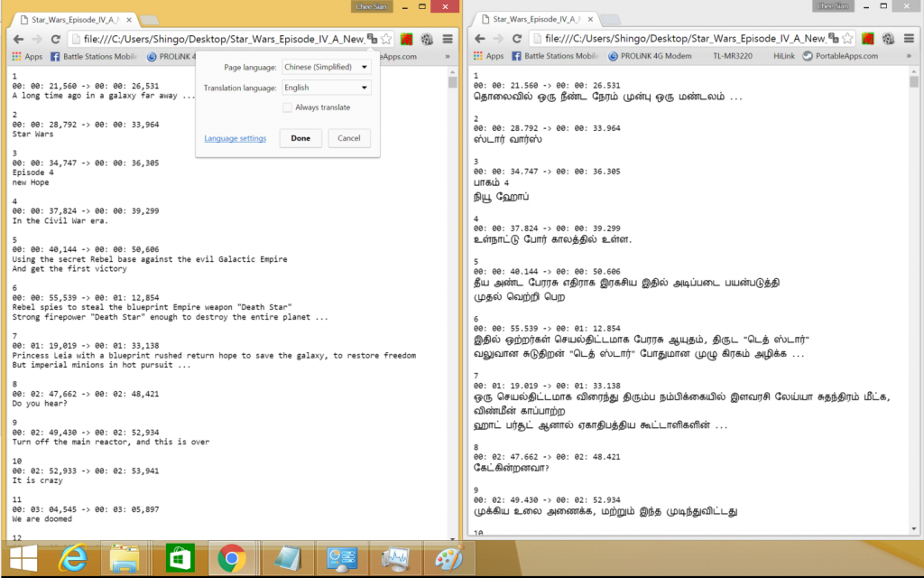
Task: Open PROLiNK bookmark in left window
Action: pos(171,57)
